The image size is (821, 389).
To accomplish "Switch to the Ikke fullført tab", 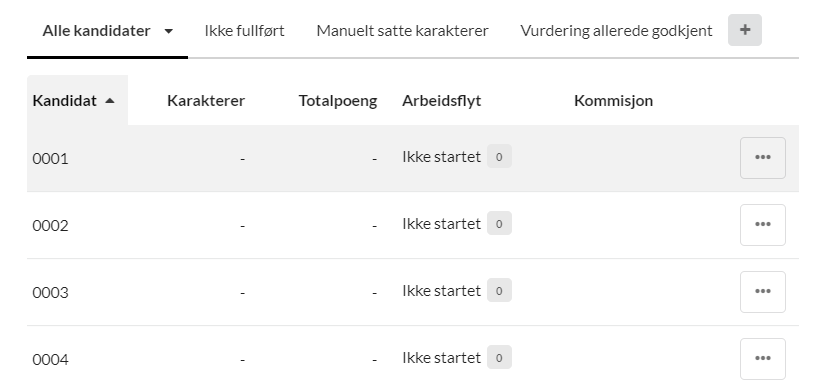I will coord(245,30).
